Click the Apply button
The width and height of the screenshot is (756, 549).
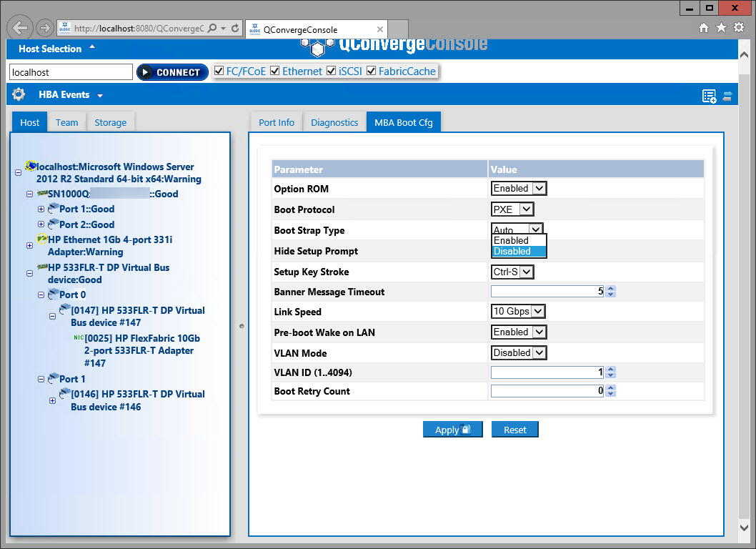[452, 430]
